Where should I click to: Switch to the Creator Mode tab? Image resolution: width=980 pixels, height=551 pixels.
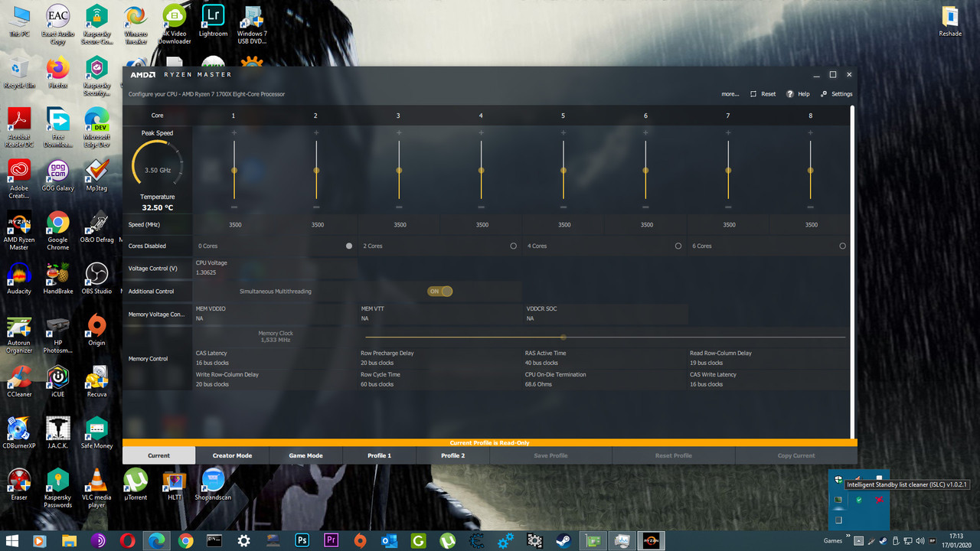(x=232, y=455)
